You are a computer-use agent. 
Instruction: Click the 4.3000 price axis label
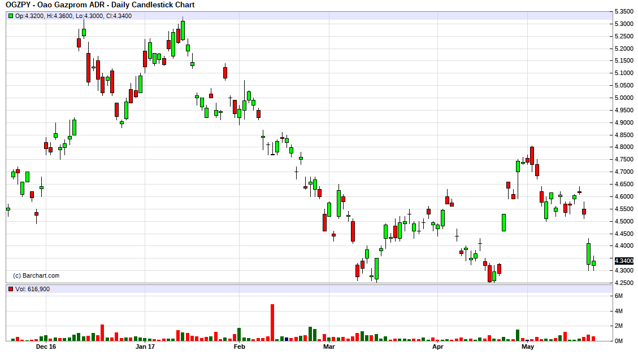point(624,270)
